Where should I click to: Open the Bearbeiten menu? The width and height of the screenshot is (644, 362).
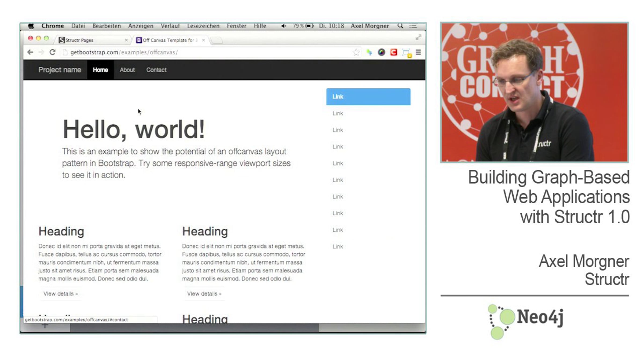[107, 26]
